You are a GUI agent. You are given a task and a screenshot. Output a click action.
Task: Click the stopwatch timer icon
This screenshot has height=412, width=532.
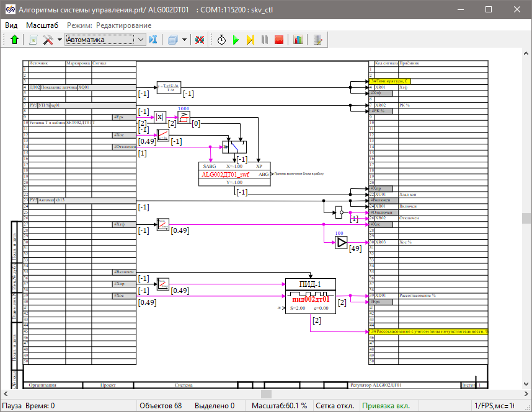pos(222,40)
